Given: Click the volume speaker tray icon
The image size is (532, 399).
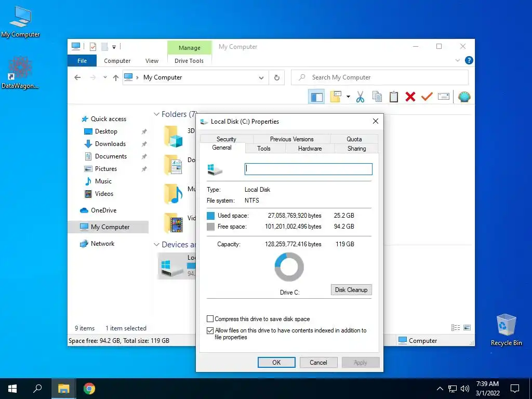Looking at the screenshot, I should click(465, 389).
